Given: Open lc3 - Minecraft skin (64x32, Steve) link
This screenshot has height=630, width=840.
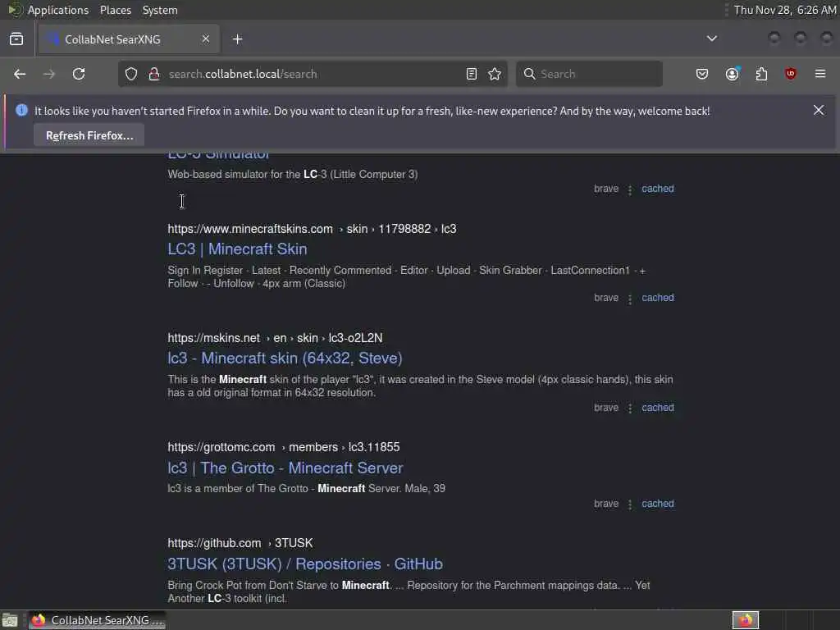Looking at the screenshot, I should (x=285, y=358).
